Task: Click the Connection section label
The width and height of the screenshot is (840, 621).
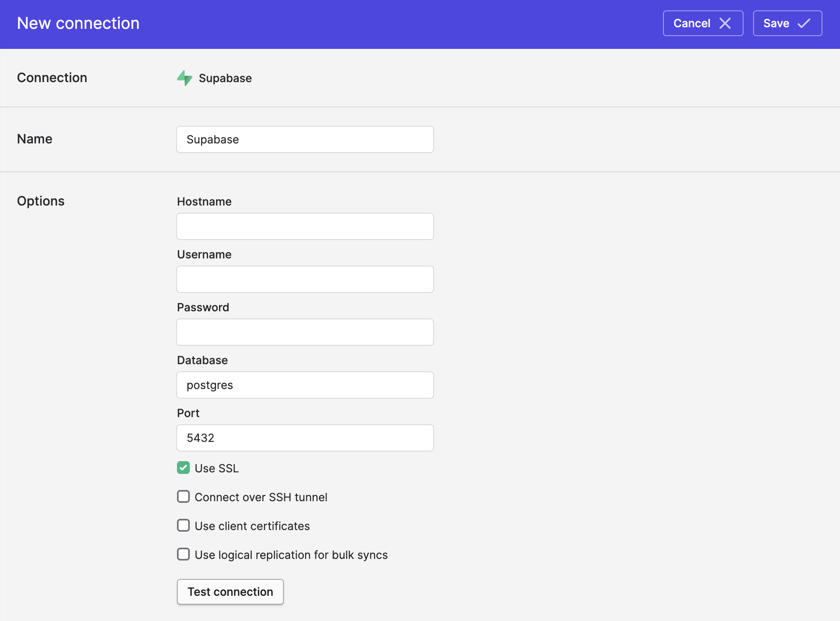Action: coord(52,77)
